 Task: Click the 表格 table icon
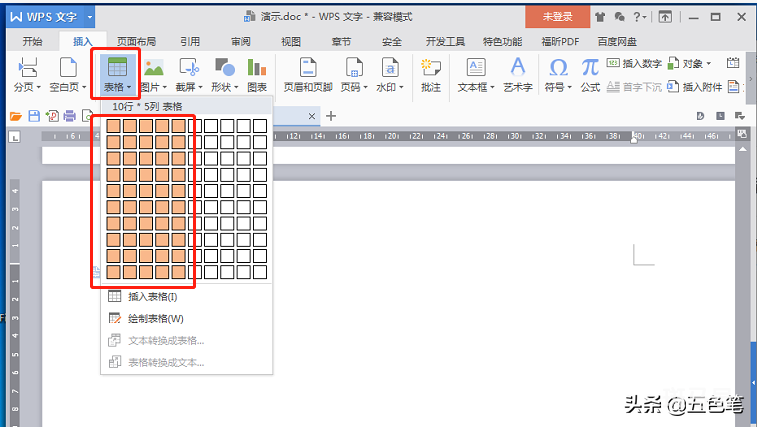point(117,67)
